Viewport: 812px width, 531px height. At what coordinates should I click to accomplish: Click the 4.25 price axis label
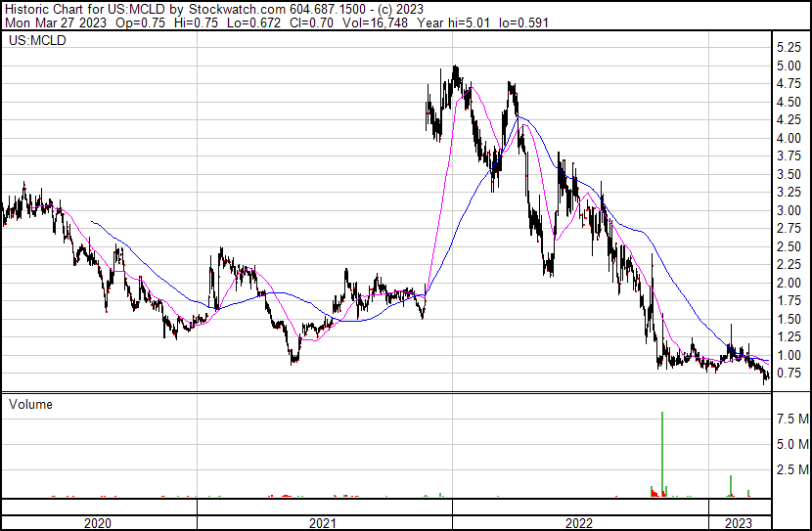pos(789,120)
